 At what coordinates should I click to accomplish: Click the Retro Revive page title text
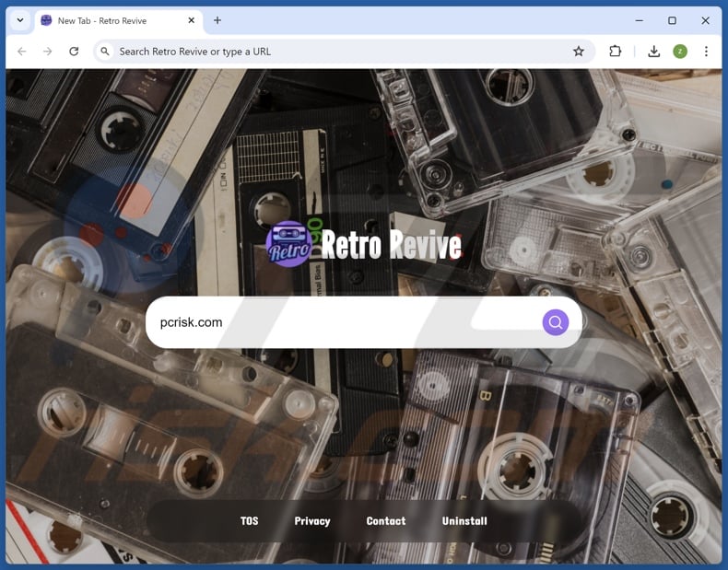coord(391,244)
